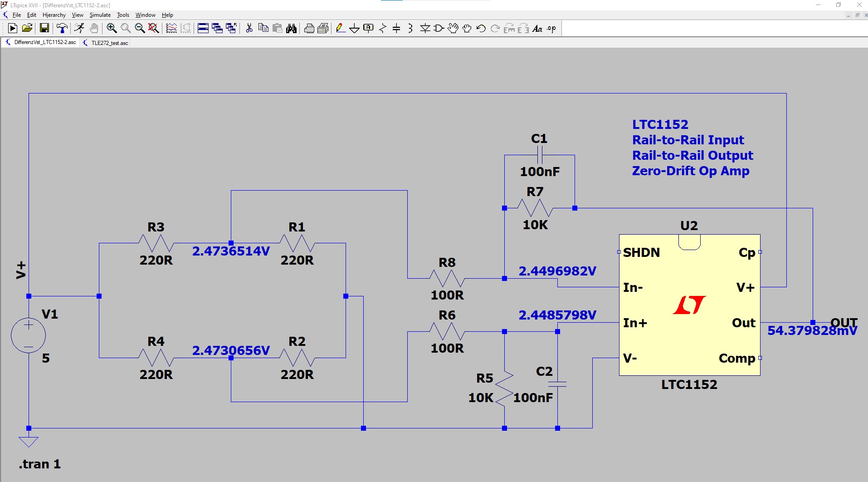Add a SPICE directive with the .op icon
The width and height of the screenshot is (868, 482).
click(551, 29)
